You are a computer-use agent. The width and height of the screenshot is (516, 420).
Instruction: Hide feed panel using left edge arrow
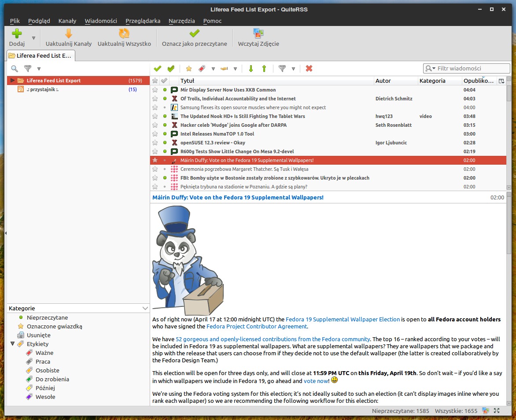click(x=6, y=233)
